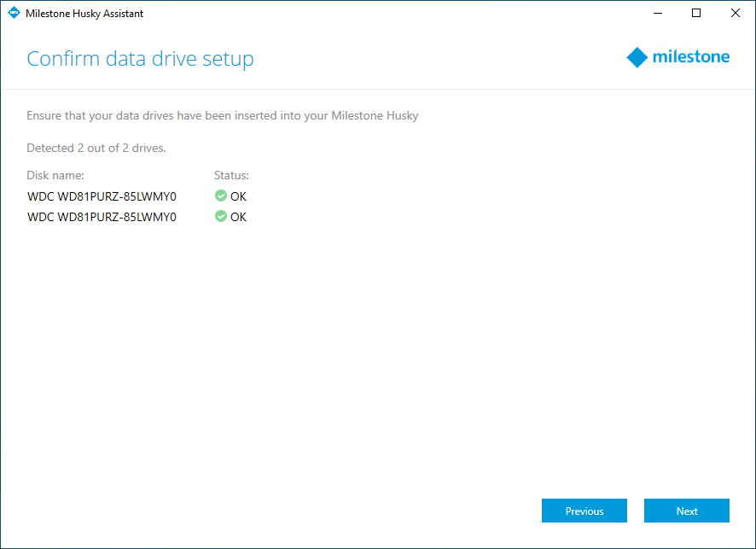Select the first WDC WD81PURZ-85LWMY0 disk entry

pos(102,196)
